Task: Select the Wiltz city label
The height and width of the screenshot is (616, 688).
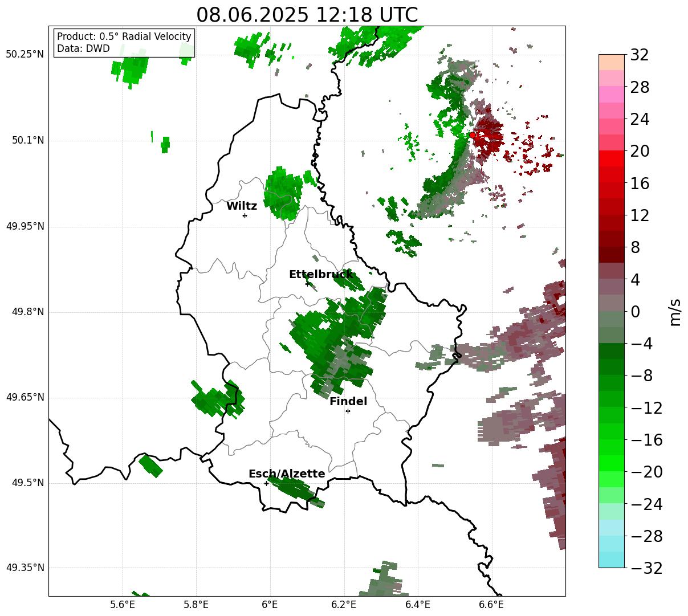Action: pyautogui.click(x=242, y=206)
